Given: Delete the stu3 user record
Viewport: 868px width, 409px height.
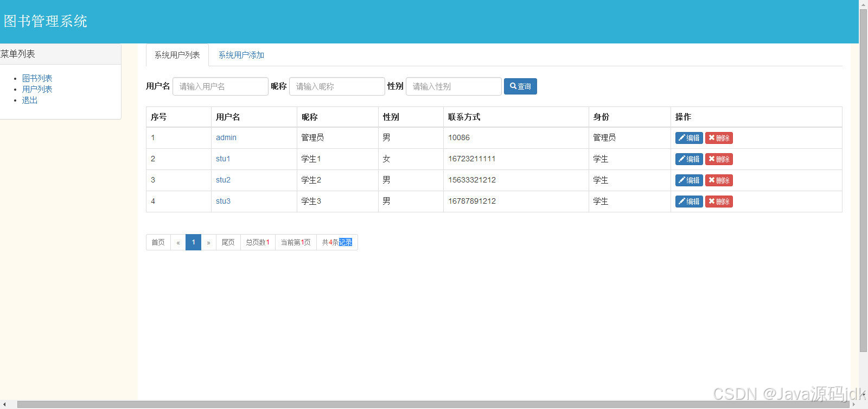Looking at the screenshot, I should [x=719, y=202].
